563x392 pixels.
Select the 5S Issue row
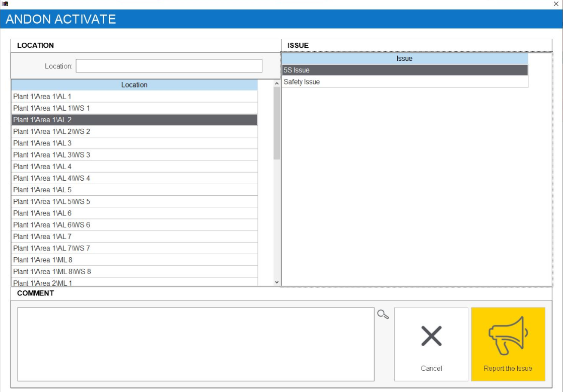404,70
